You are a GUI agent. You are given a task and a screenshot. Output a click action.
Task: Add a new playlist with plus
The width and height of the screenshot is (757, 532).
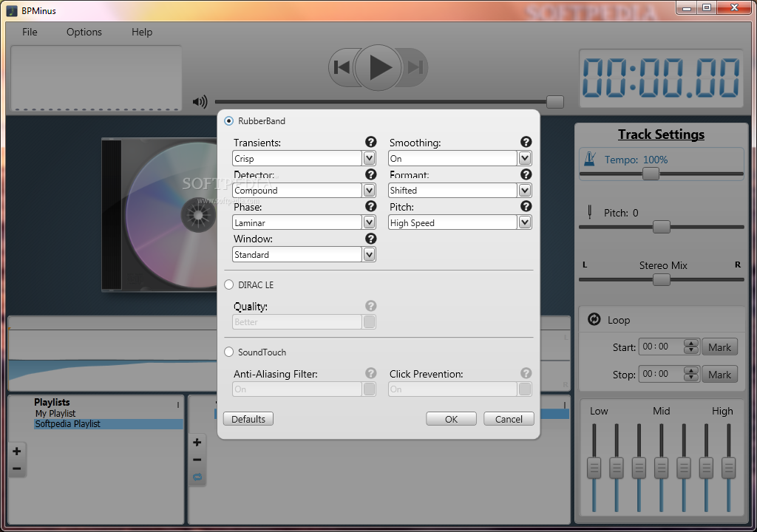pos(16,451)
